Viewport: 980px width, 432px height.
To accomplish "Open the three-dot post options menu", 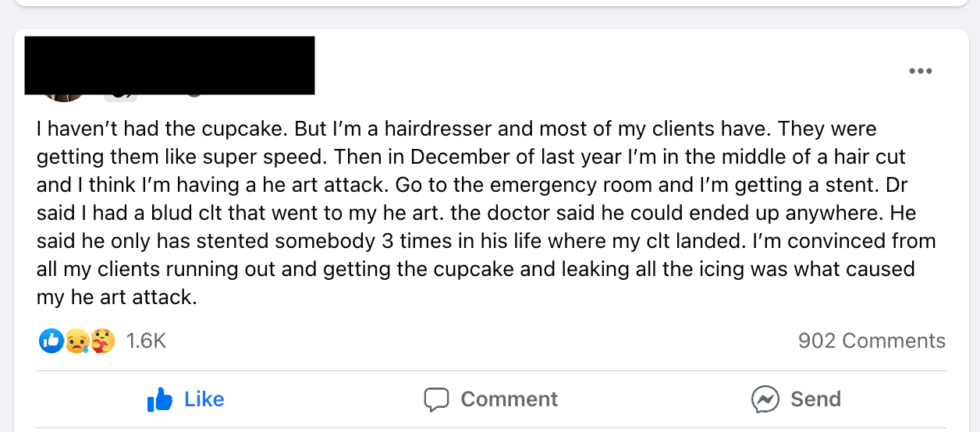I will pos(920,72).
